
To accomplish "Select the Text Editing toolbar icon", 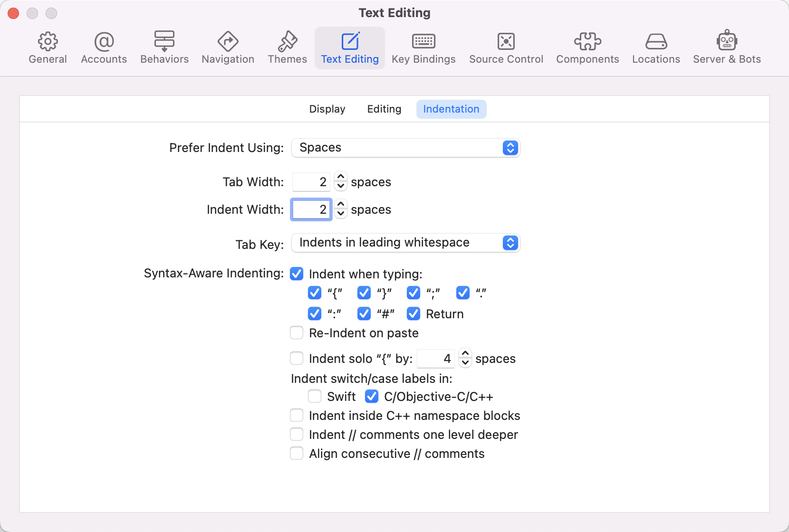I will pyautogui.click(x=350, y=48).
